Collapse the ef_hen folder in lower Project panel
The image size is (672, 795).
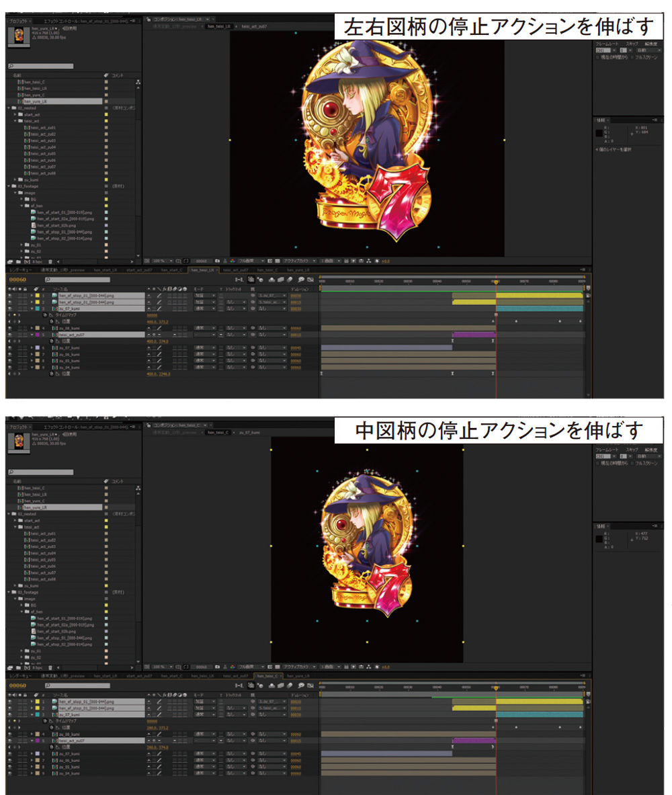point(22,612)
